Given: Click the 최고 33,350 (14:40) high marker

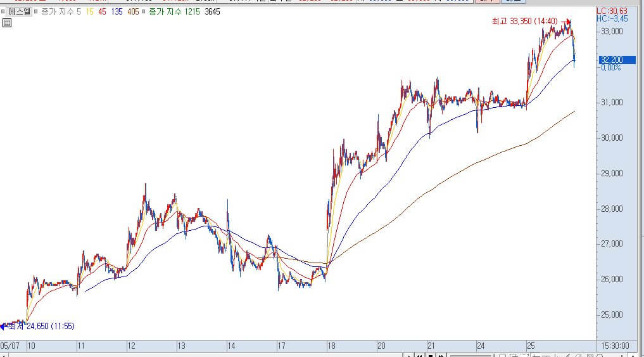Looking at the screenshot, I should point(524,22).
